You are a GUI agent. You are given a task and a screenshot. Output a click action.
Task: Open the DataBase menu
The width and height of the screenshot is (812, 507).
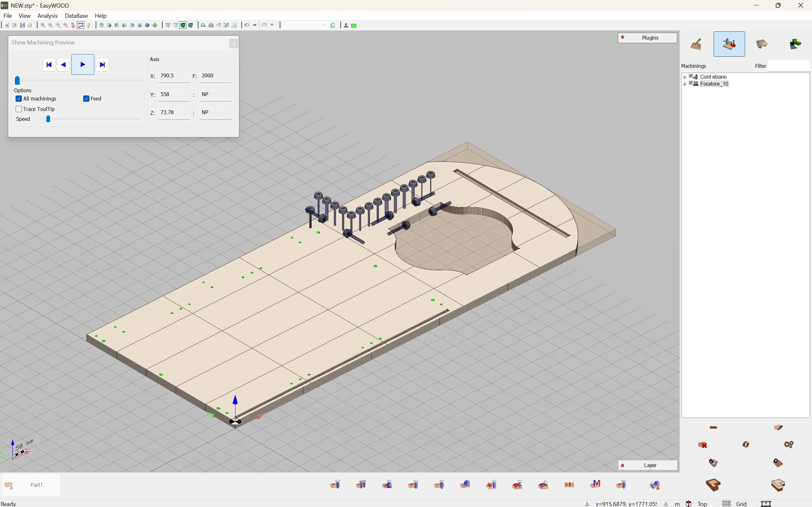[x=76, y=16]
